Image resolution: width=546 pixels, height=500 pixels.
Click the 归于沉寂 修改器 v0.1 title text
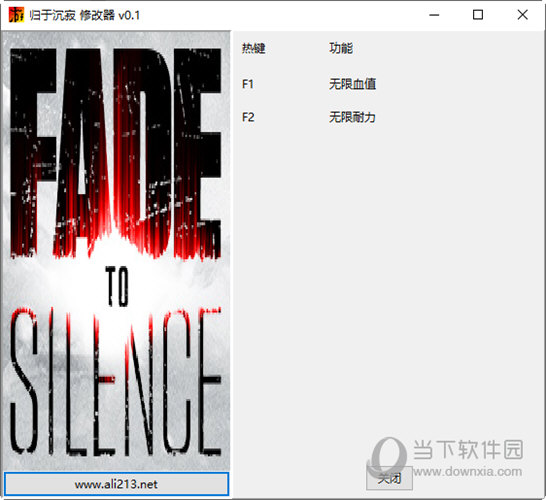coord(85,15)
